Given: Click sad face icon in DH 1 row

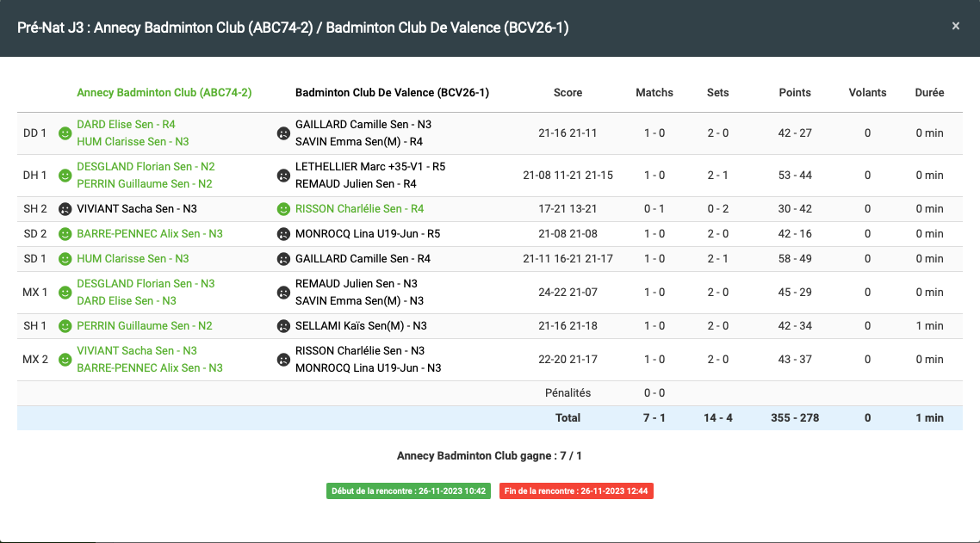Looking at the screenshot, I should [x=283, y=176].
